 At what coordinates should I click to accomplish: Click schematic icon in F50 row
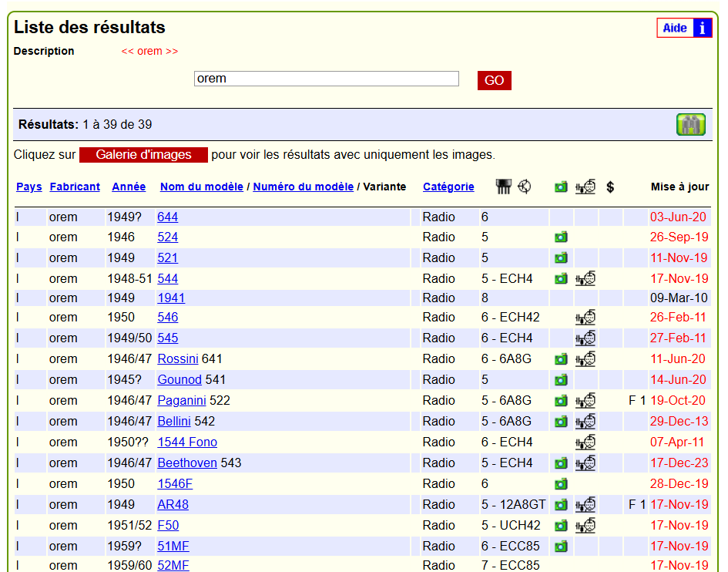[585, 526]
